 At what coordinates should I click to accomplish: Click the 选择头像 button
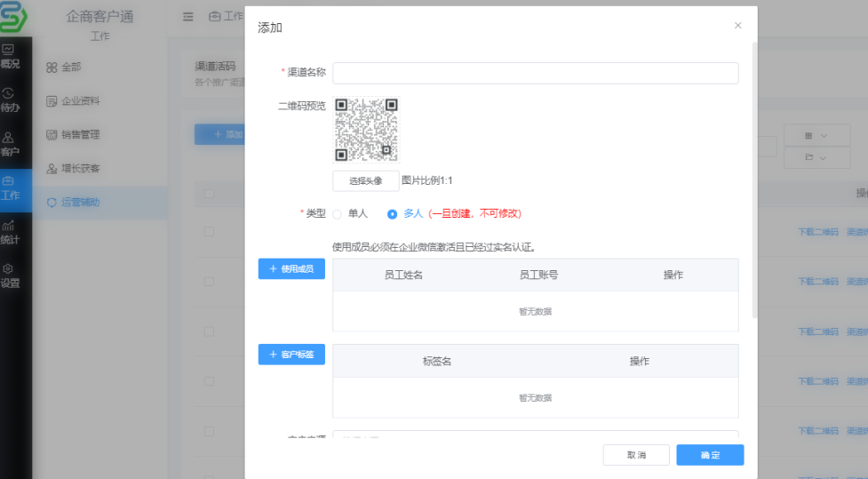(366, 180)
